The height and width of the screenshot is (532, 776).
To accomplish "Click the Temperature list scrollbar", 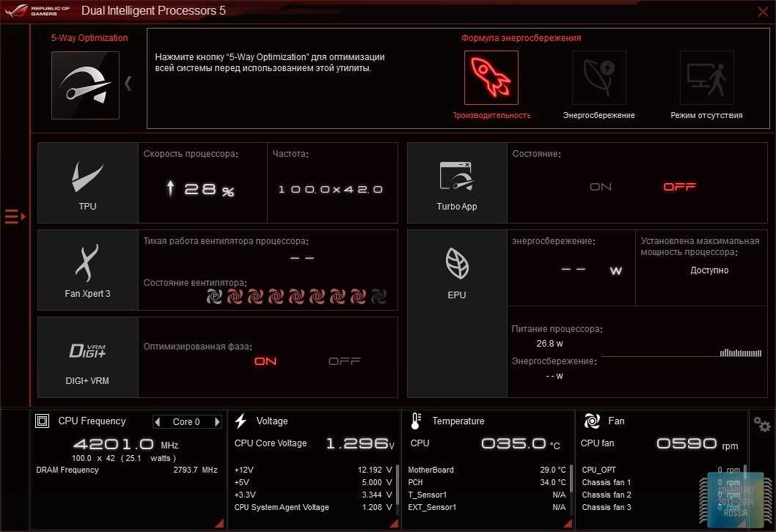I will click(x=571, y=479).
